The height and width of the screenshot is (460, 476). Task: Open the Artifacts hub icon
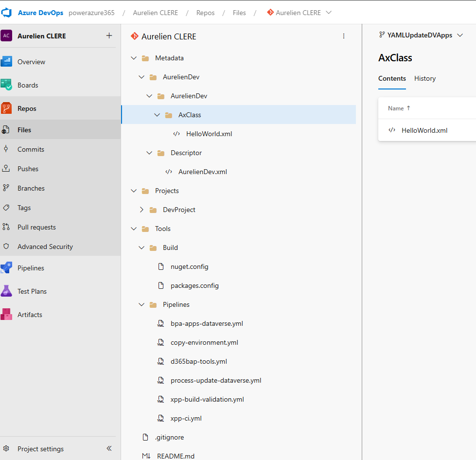(6, 315)
